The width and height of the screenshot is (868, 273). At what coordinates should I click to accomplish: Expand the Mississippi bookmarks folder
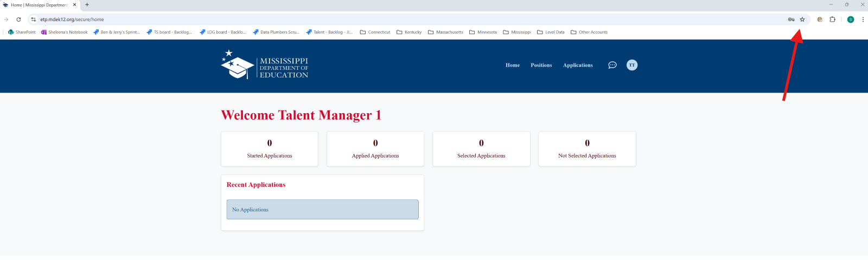point(517,32)
